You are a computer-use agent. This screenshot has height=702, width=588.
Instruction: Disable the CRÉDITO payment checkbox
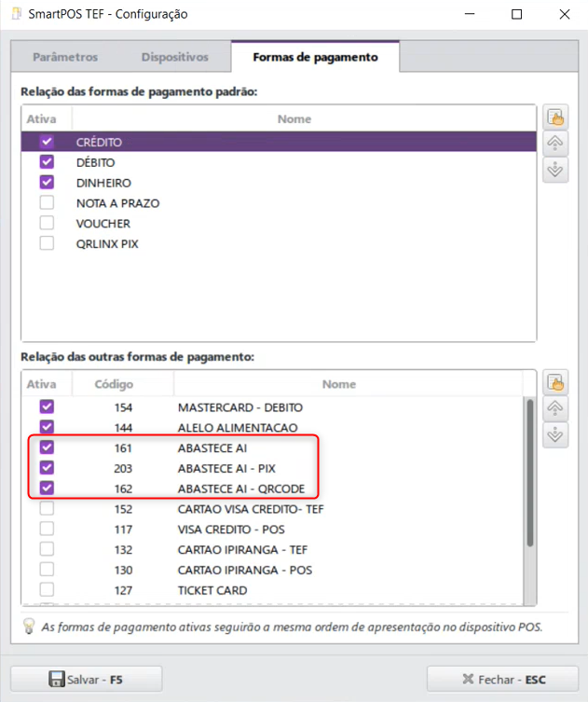[x=47, y=142]
